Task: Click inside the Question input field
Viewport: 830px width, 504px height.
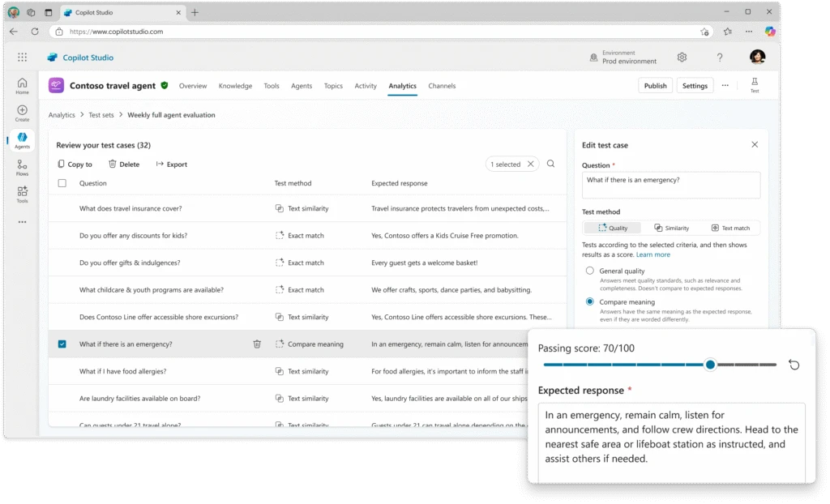Action: click(x=670, y=185)
